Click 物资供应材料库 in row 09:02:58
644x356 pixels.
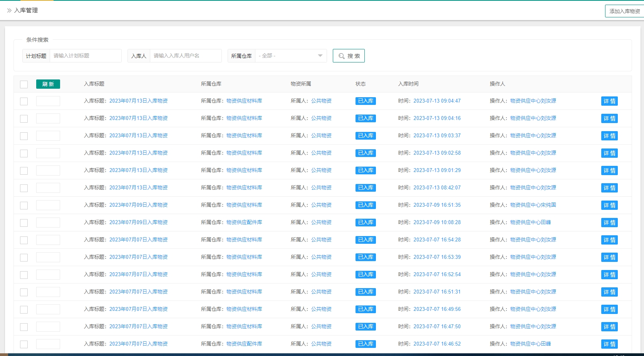coord(244,153)
